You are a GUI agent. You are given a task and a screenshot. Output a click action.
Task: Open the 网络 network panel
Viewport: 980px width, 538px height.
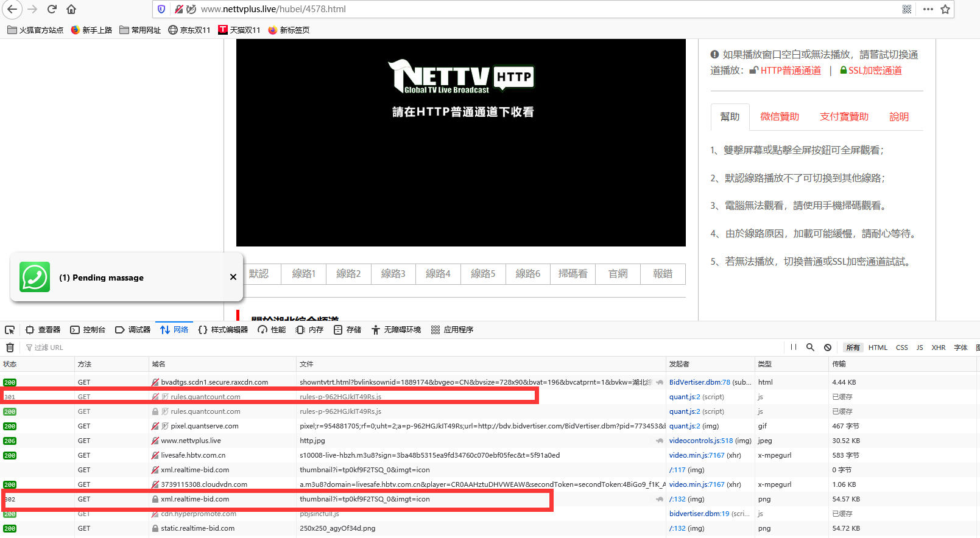(174, 330)
